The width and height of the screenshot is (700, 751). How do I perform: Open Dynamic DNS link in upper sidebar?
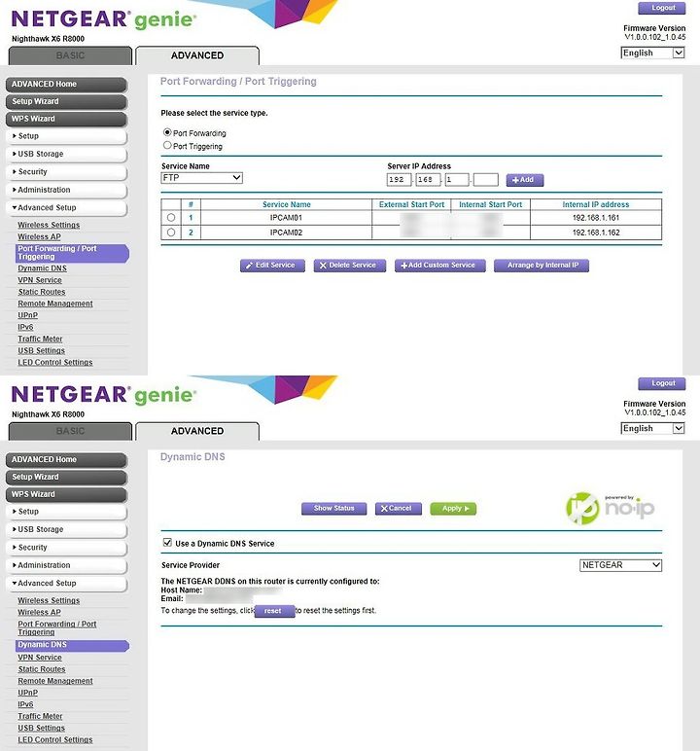[x=42, y=268]
